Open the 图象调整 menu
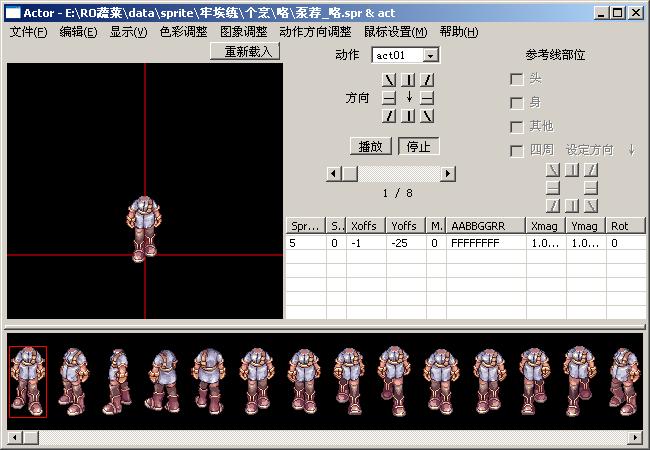This screenshot has width=650, height=450. tap(244, 32)
